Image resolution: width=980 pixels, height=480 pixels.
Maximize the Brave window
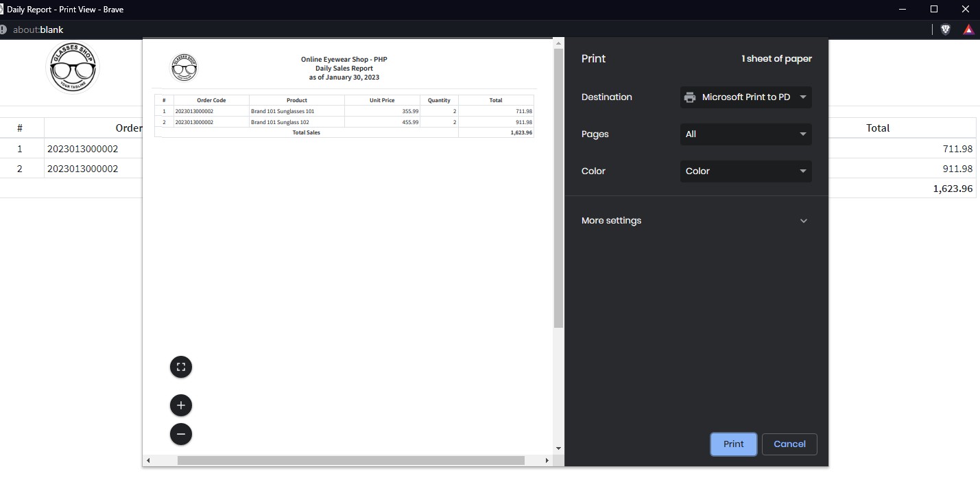[x=934, y=10]
